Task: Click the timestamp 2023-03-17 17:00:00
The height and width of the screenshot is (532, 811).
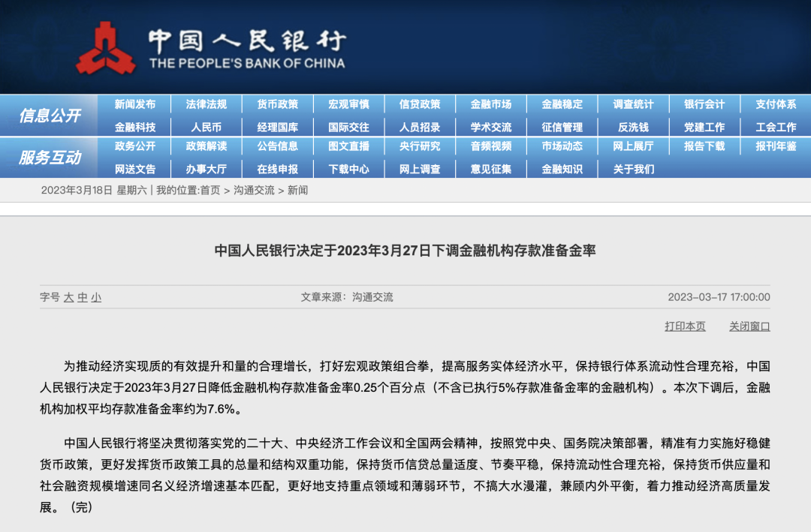Action: click(719, 297)
